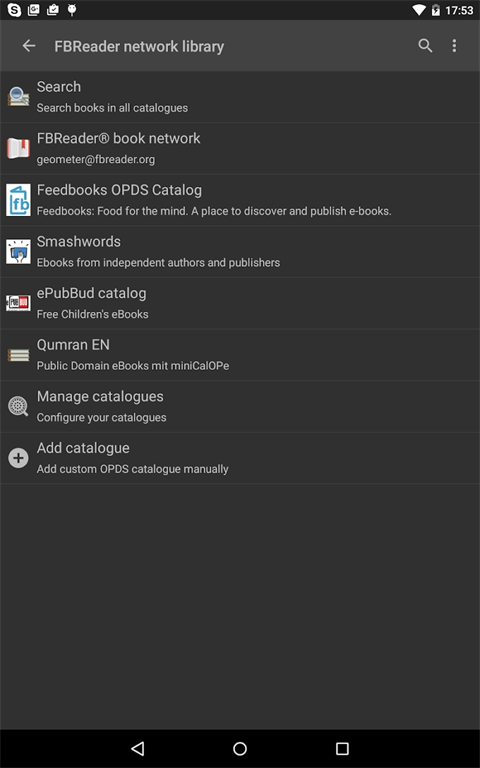Tap the ePubBud logo icon
Viewport: 480px width, 768px height.
[x=18, y=303]
